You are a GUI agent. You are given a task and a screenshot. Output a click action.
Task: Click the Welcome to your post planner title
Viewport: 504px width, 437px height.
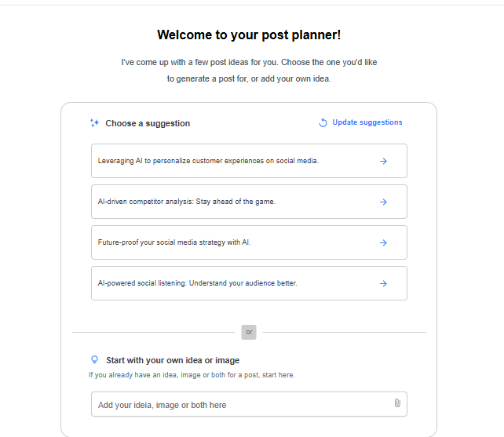click(249, 35)
